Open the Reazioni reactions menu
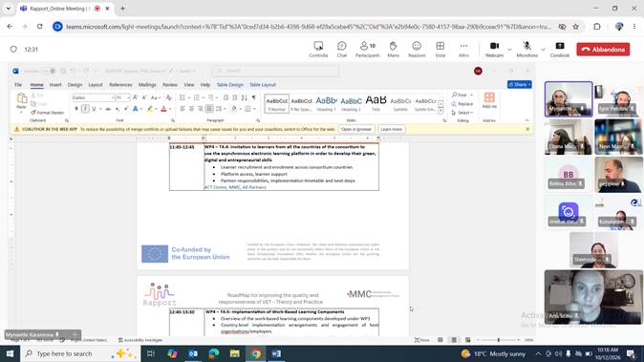The height and width of the screenshot is (362, 644). click(x=417, y=50)
